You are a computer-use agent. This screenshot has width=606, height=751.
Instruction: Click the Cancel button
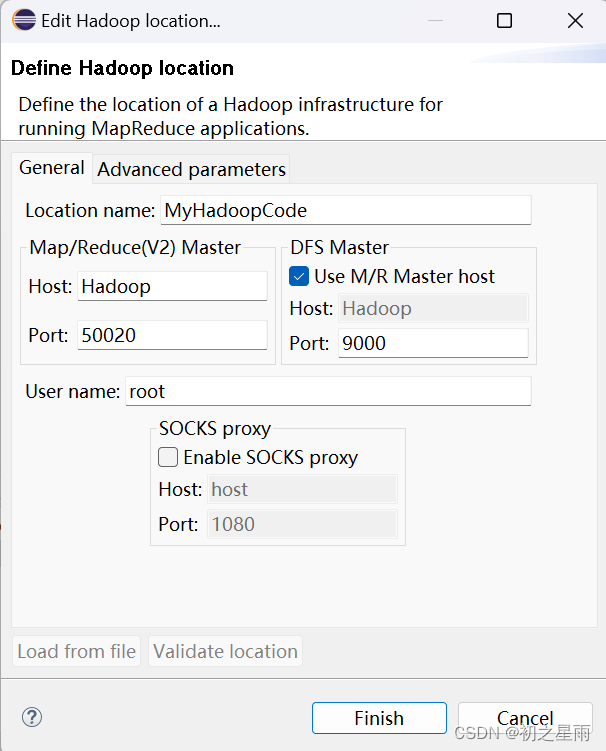[524, 718]
